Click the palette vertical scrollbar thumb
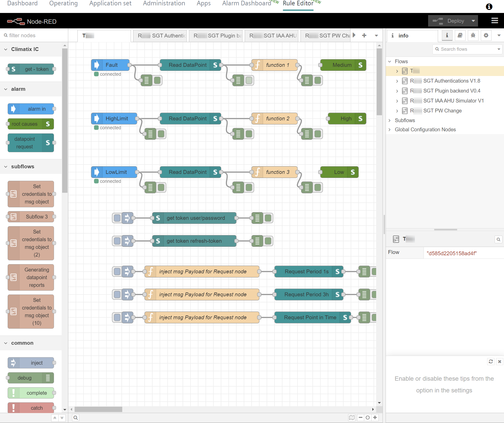Image resolution: width=504 pixels, height=423 pixels. tap(65, 120)
